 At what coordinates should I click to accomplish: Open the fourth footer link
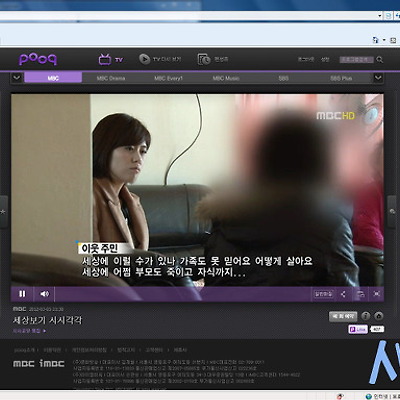[x=126, y=350]
